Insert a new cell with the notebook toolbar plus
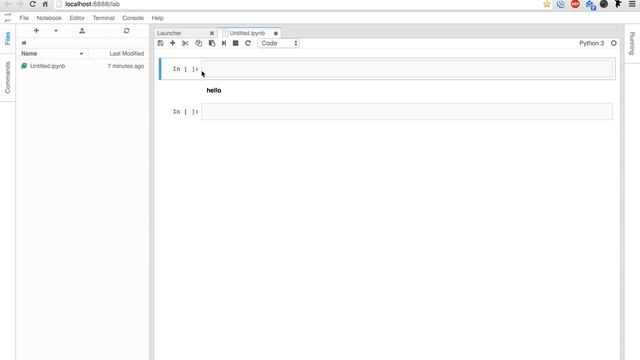The height and width of the screenshot is (360, 640). (x=173, y=43)
